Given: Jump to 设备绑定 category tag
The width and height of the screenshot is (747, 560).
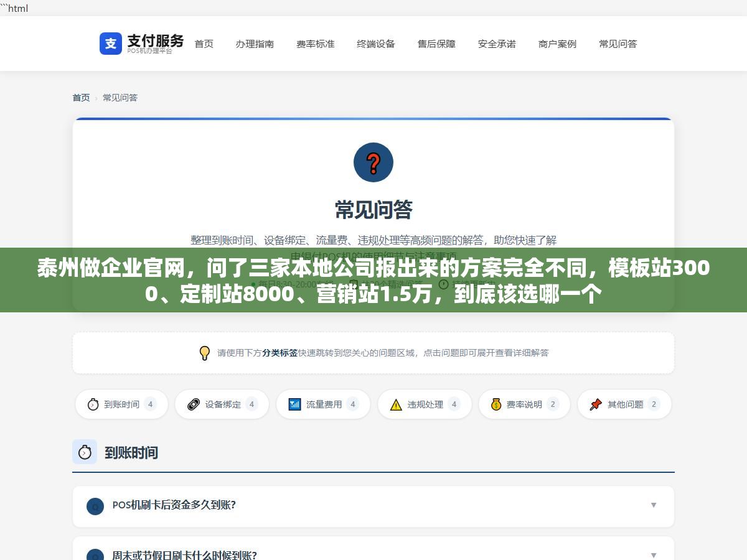Looking at the screenshot, I should 222,404.
